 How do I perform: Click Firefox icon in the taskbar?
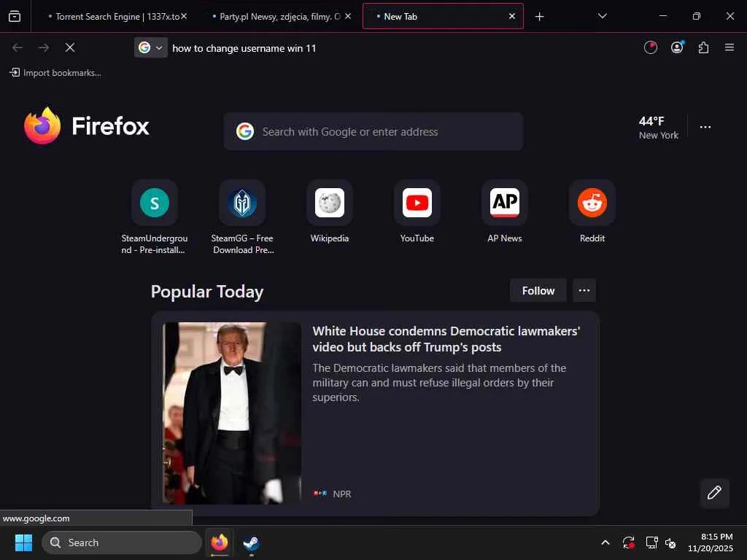click(220, 542)
